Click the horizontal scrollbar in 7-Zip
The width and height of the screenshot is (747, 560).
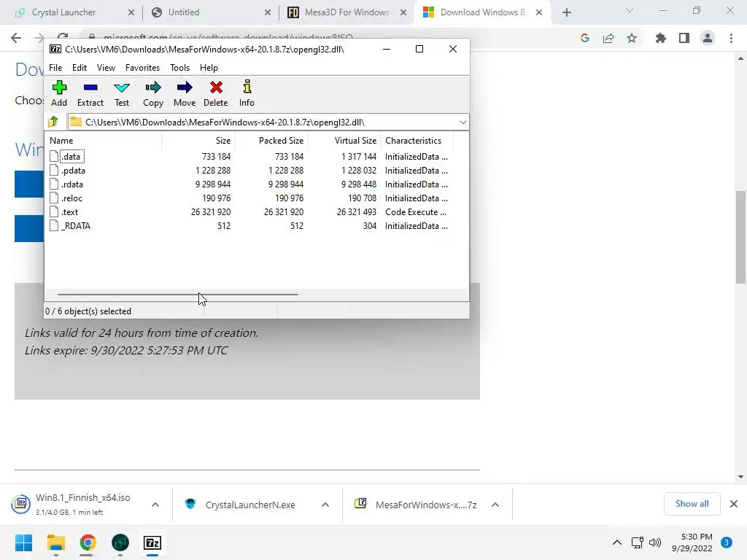178,295
